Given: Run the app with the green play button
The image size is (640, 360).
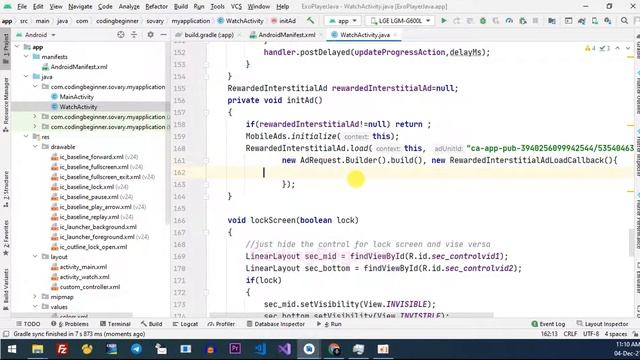Looking at the screenshot, I should tap(444, 20).
